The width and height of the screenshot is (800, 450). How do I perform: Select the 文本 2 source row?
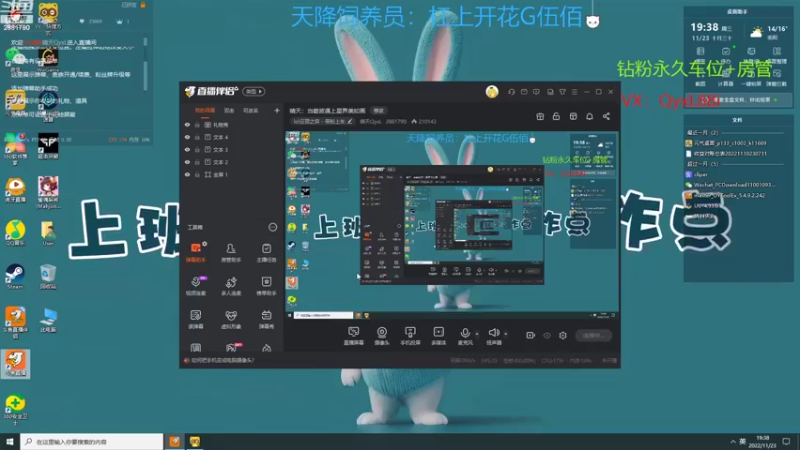(x=232, y=162)
